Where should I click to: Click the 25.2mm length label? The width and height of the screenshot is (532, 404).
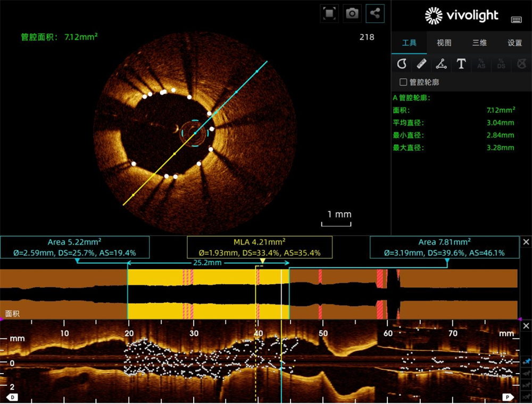point(207,263)
